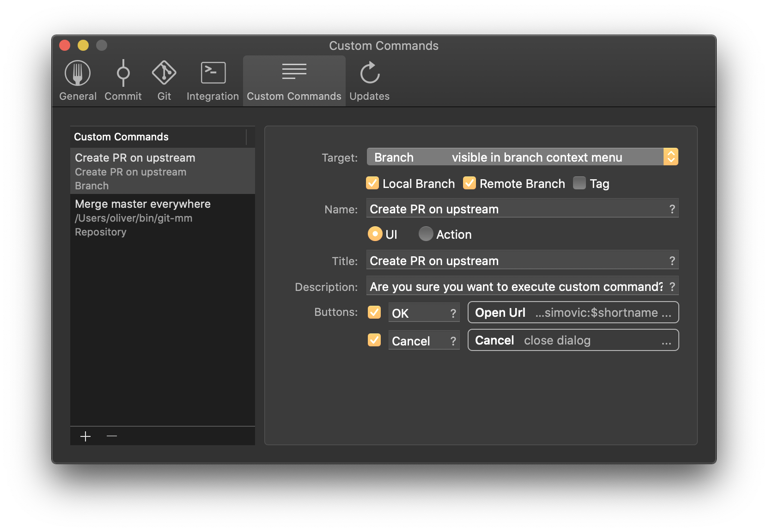Select the Commit settings icon
Screen dimensions: 768x532
122,79
